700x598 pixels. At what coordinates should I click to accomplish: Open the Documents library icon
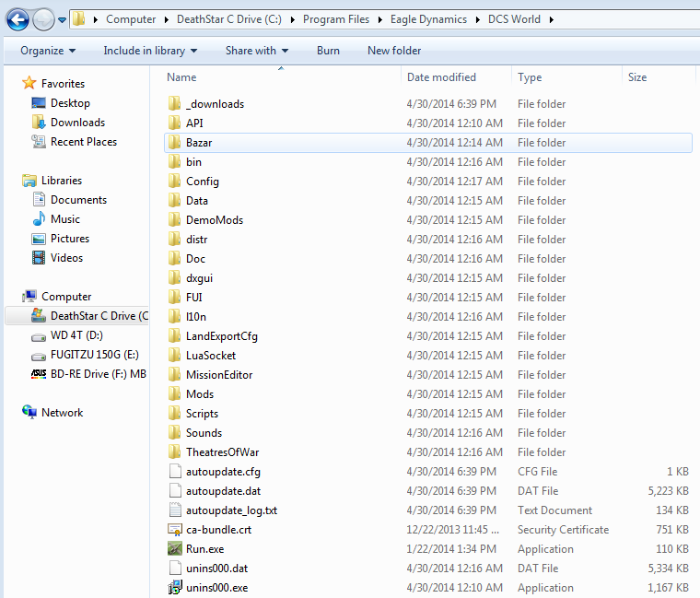(39, 199)
